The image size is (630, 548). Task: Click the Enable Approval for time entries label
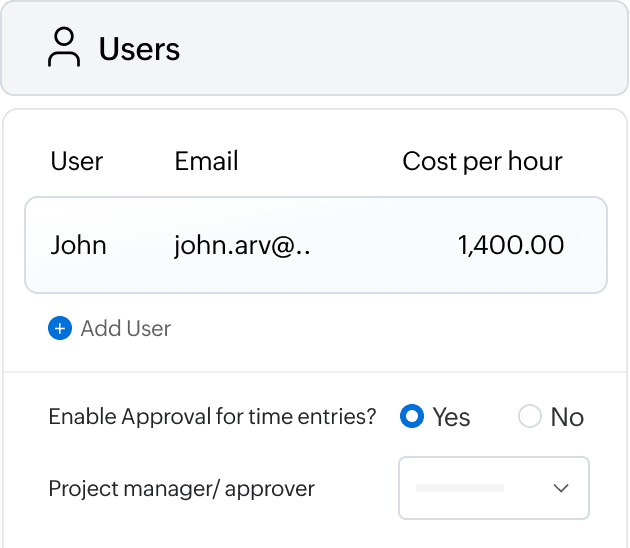(x=212, y=417)
